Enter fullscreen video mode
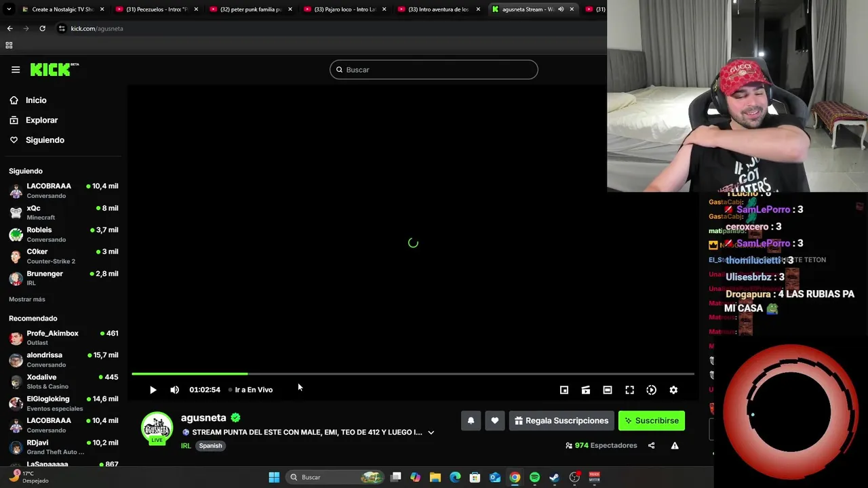The width and height of the screenshot is (868, 488). 629,390
